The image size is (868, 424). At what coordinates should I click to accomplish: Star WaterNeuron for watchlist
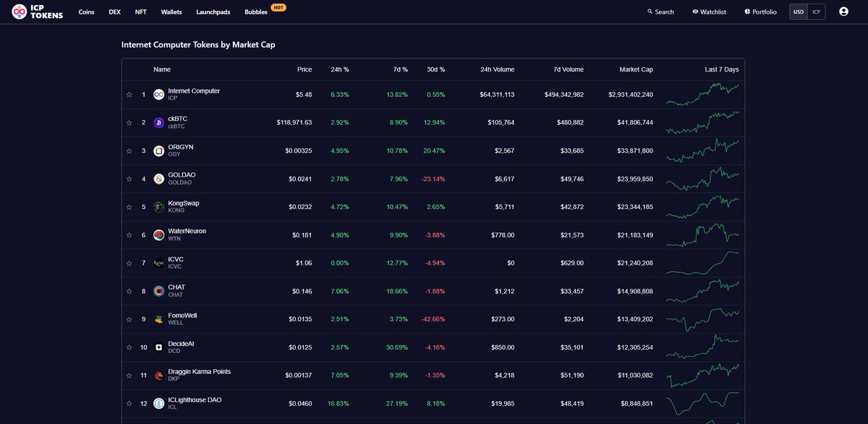pyautogui.click(x=129, y=234)
